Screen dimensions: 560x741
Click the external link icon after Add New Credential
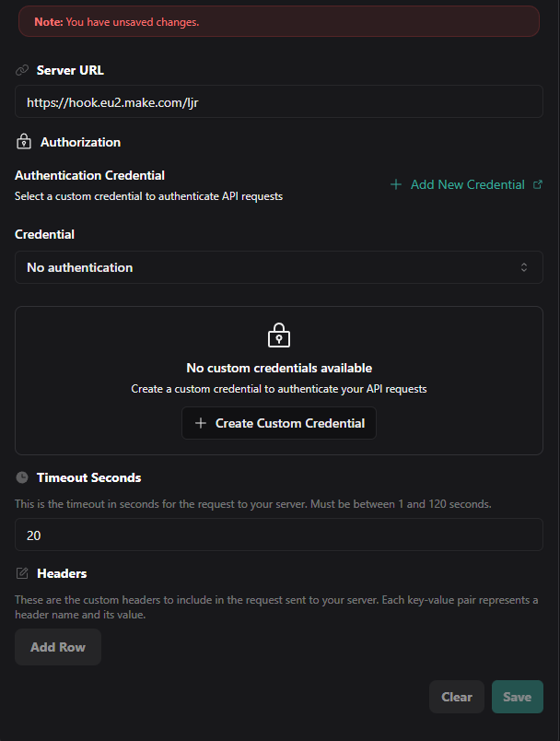(x=538, y=184)
